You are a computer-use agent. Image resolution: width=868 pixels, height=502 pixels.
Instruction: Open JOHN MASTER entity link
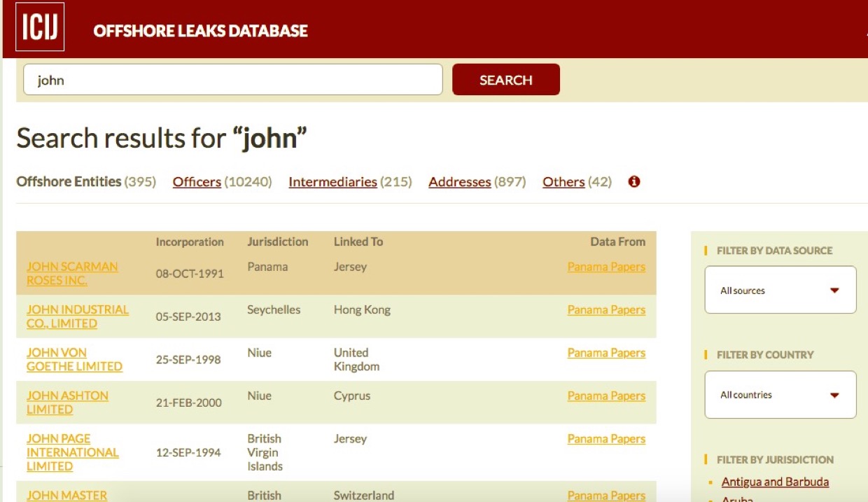click(x=66, y=495)
